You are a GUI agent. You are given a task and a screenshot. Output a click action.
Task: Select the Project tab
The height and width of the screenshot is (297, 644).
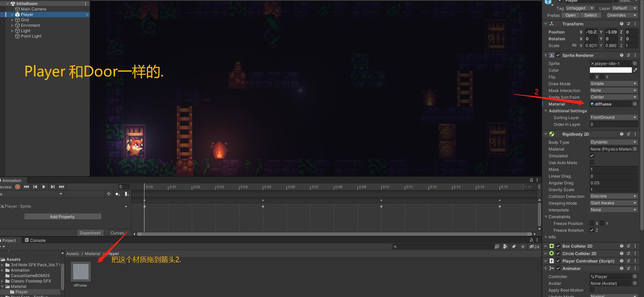click(9, 240)
